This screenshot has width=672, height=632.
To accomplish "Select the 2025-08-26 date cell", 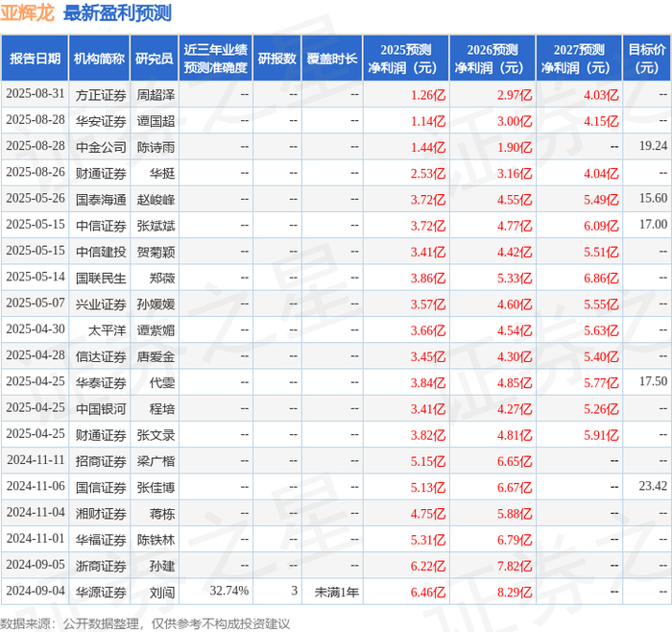I will pos(36,172).
